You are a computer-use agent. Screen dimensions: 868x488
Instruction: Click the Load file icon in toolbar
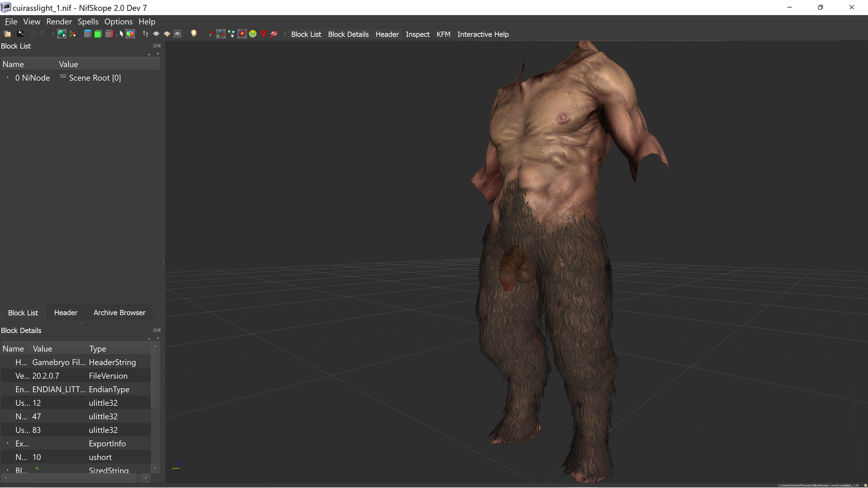(7, 34)
